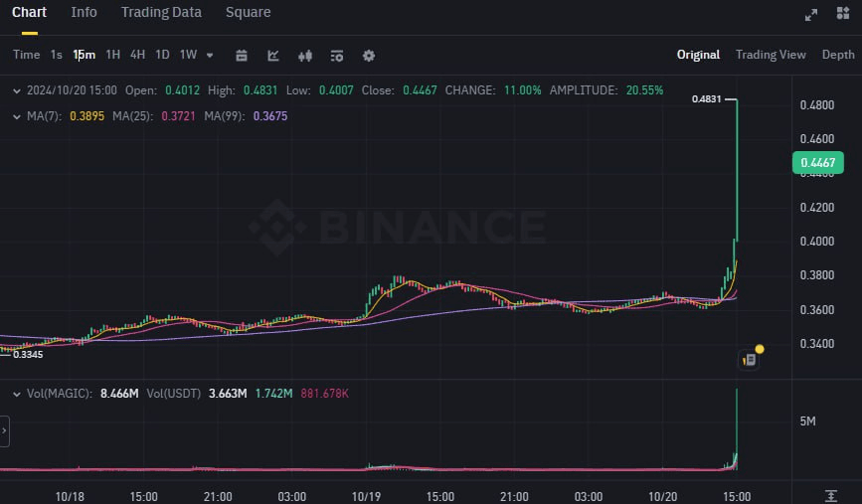Open chart settings gear icon
Screen dimensions: 862x504
[369, 56]
